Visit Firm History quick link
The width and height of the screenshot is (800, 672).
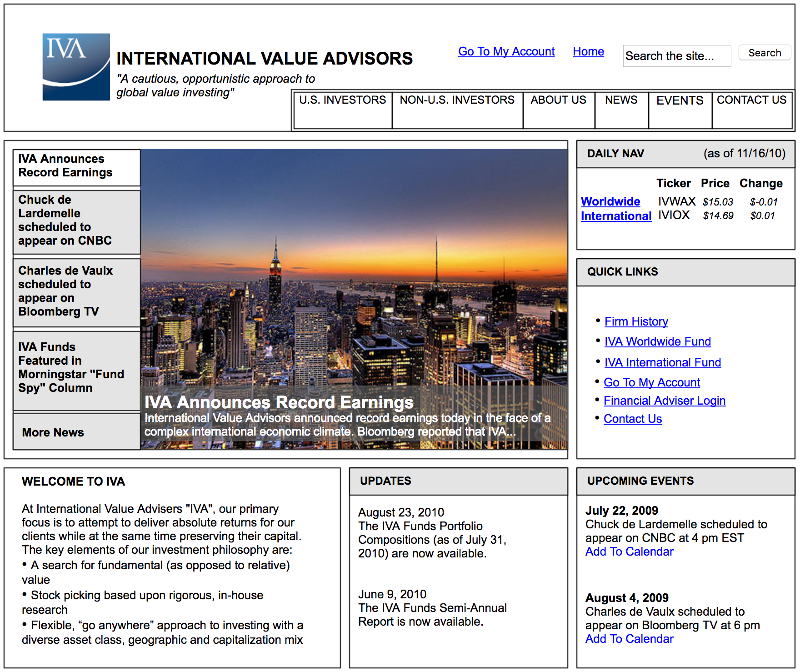pyautogui.click(x=636, y=321)
